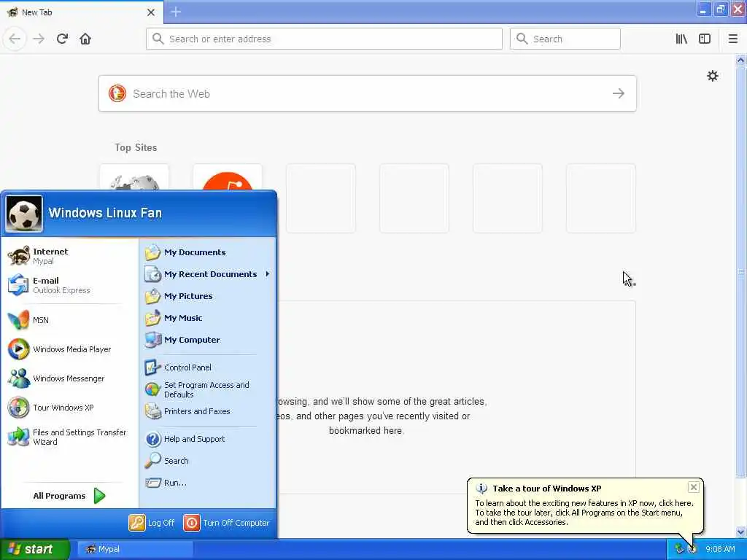
Task: Reload the page with the refresh icon
Action: coord(62,39)
